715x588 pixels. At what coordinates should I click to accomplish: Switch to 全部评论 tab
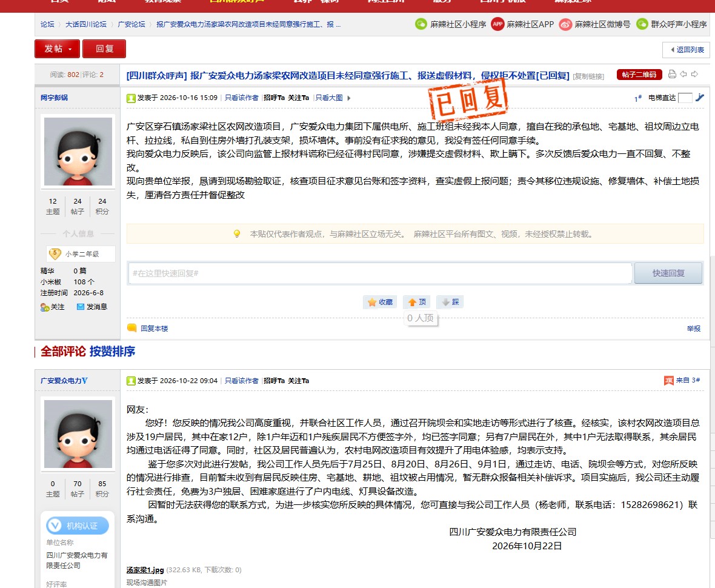(x=63, y=351)
